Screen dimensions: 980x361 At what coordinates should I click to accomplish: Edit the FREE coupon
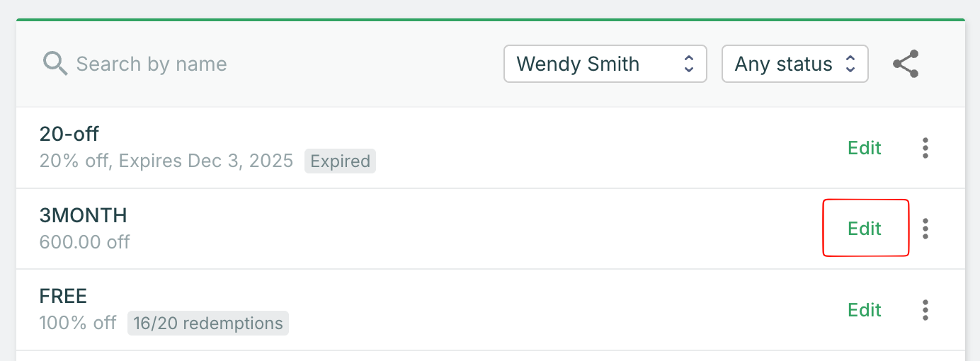coord(865,310)
